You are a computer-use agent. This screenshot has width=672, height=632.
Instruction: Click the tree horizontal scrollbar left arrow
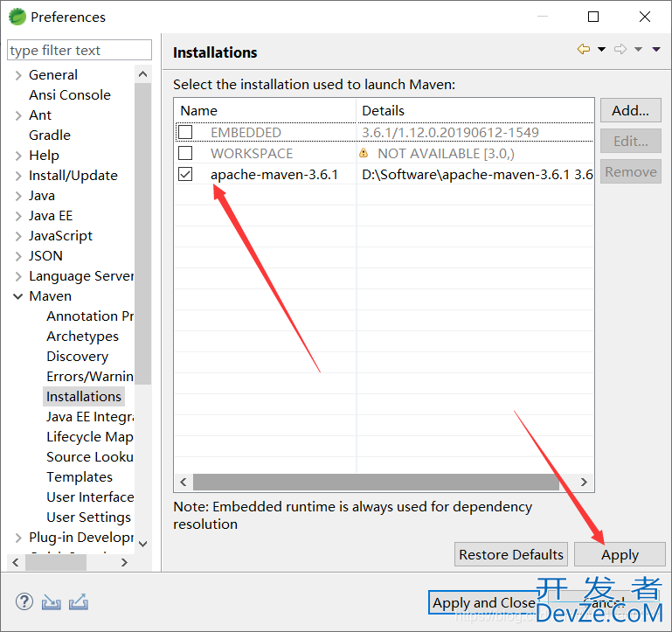coord(16,562)
